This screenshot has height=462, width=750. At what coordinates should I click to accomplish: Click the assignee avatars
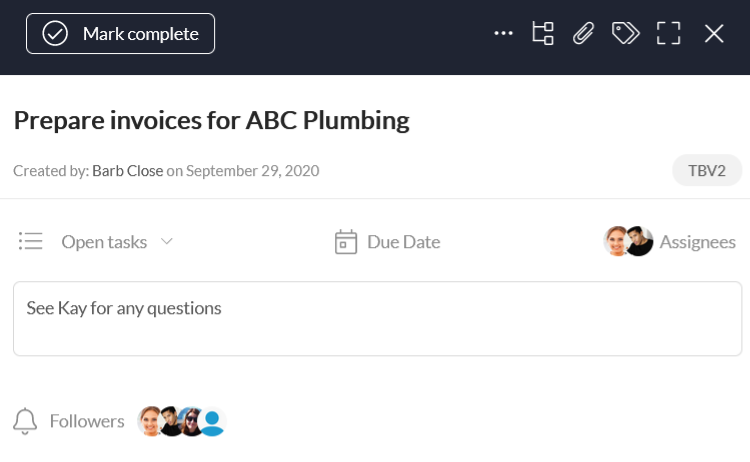tap(628, 241)
